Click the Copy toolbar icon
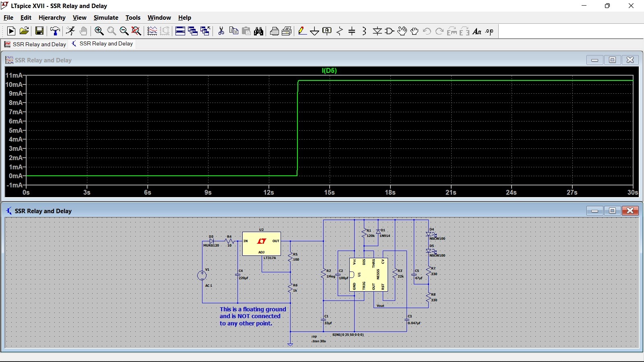 click(x=233, y=31)
